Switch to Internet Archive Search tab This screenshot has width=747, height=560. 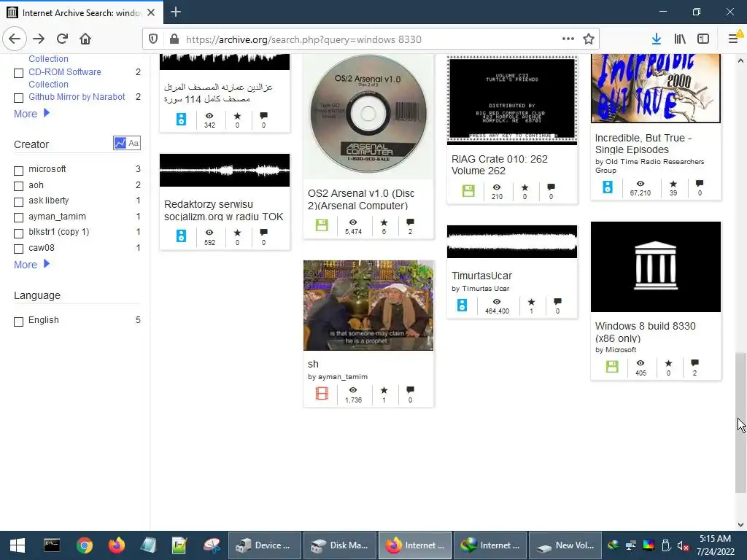(81, 12)
